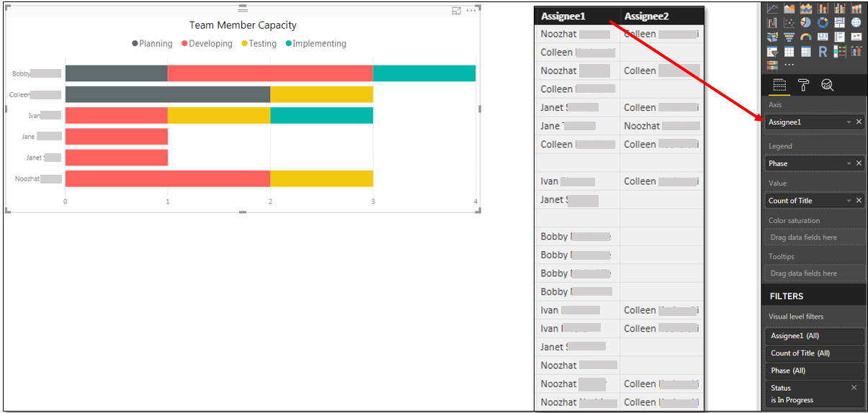The width and height of the screenshot is (868, 413).
Task: Choose the Filled map visualization
Action: (x=772, y=36)
